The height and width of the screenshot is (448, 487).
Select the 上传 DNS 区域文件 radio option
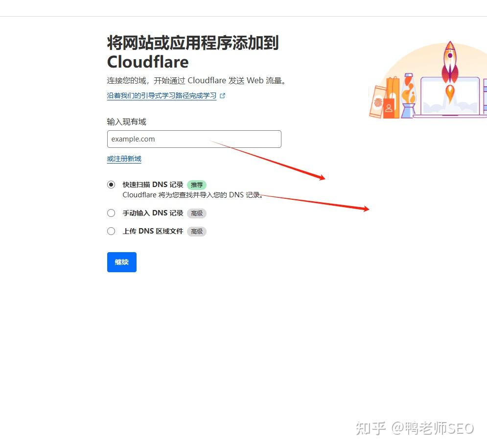tap(111, 231)
